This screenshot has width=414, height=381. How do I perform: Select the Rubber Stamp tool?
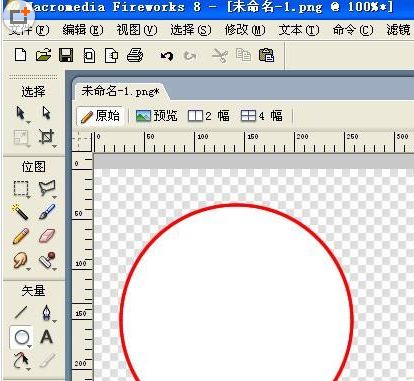pos(47,260)
